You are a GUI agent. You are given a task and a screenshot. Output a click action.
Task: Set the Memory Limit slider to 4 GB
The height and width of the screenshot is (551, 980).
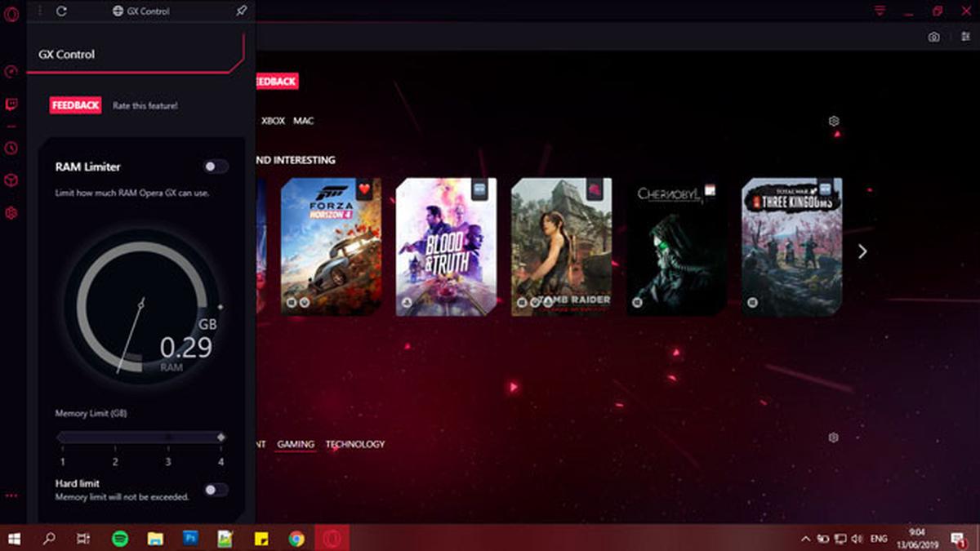click(x=220, y=437)
